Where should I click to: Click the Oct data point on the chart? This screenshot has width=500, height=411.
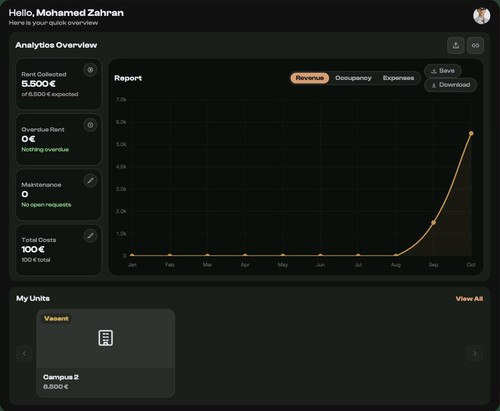click(x=471, y=133)
